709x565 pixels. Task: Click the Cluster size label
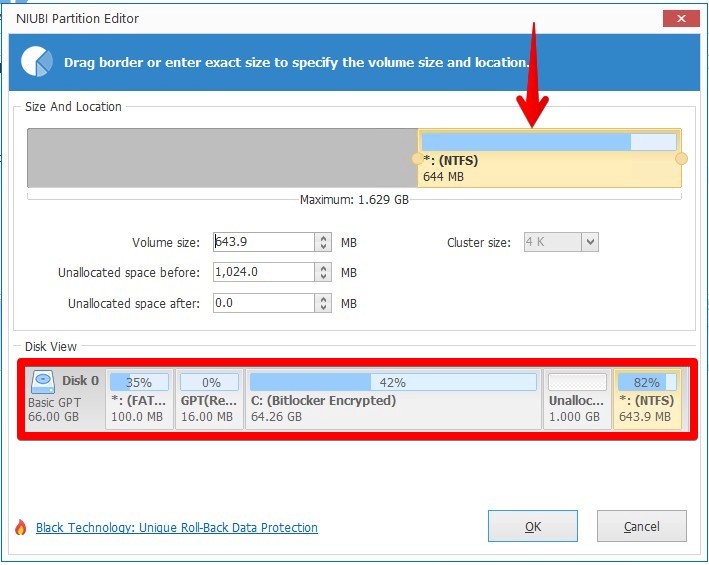479,243
